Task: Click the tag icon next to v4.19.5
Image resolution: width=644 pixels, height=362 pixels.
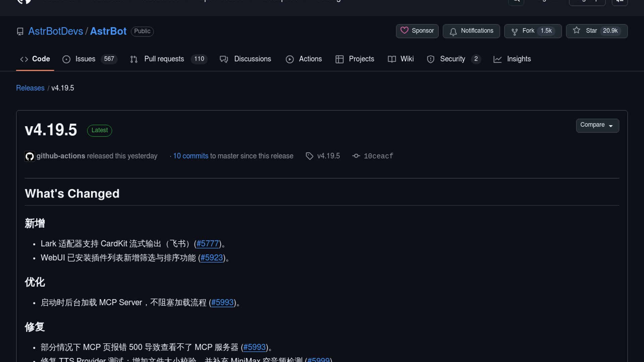Action: click(309, 156)
